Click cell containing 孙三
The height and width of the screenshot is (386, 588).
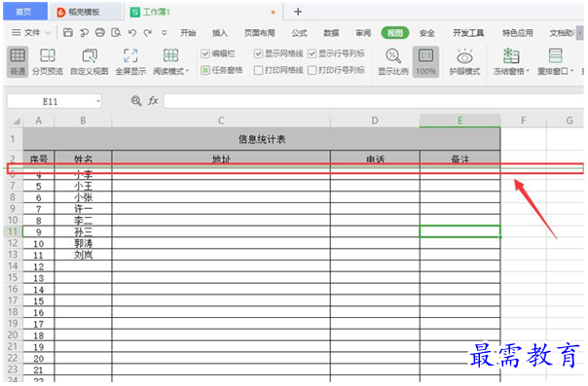pos(83,231)
